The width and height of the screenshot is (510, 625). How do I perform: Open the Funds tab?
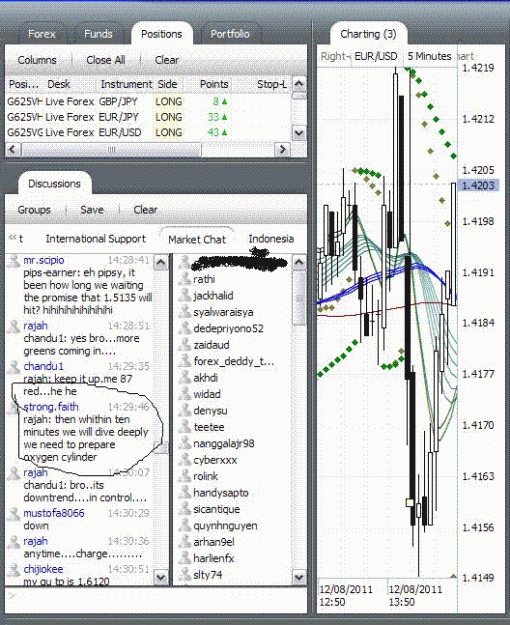pos(98,34)
